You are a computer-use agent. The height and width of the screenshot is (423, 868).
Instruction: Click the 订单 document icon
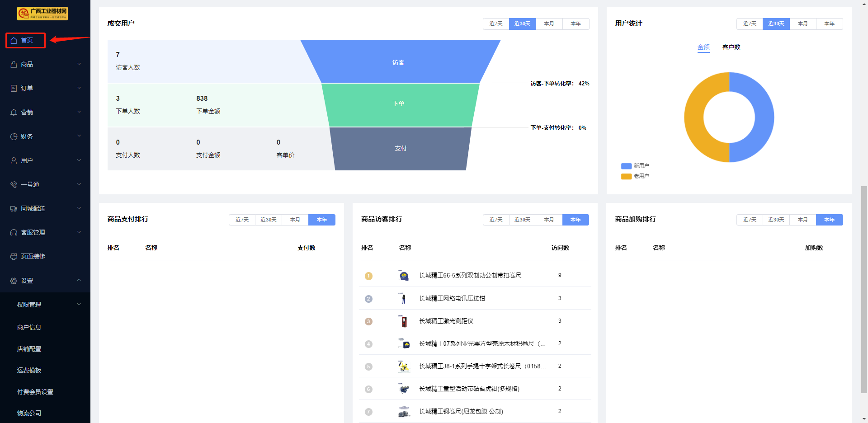click(x=14, y=89)
